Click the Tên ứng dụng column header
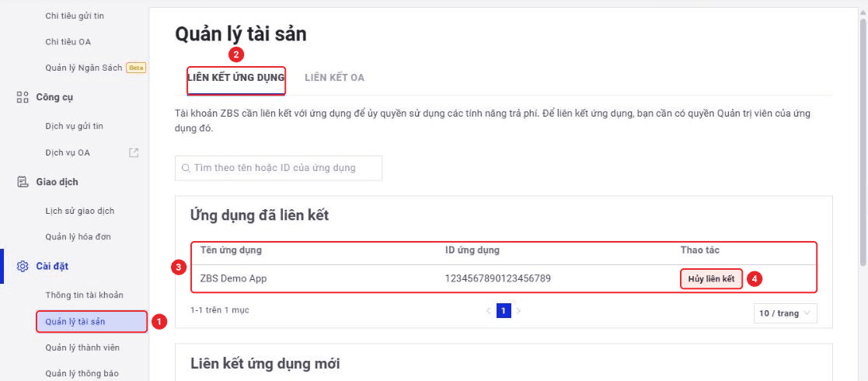 point(231,250)
